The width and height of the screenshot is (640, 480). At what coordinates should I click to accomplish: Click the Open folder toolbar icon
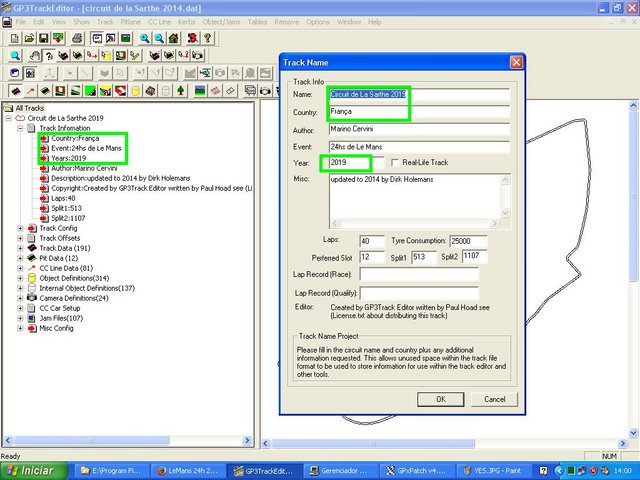pyautogui.click(x=29, y=38)
